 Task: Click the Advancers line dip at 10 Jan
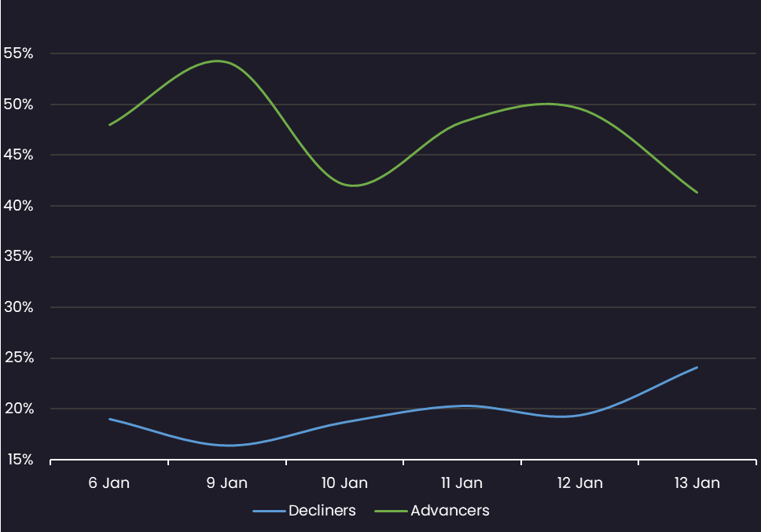[354, 185]
